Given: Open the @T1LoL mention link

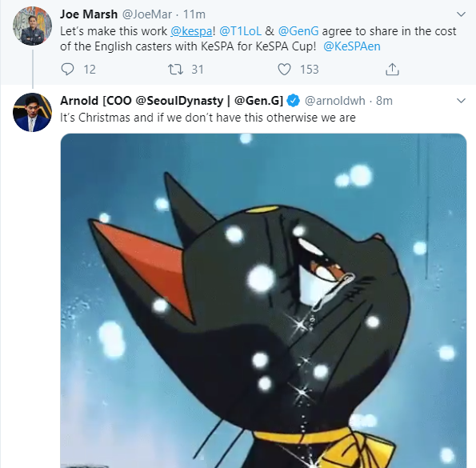Looking at the screenshot, I should [240, 31].
